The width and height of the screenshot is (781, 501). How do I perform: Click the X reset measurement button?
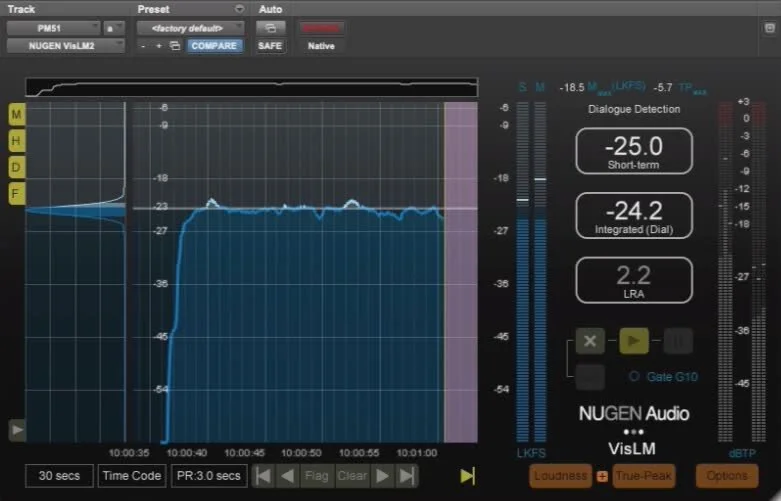[x=590, y=341]
